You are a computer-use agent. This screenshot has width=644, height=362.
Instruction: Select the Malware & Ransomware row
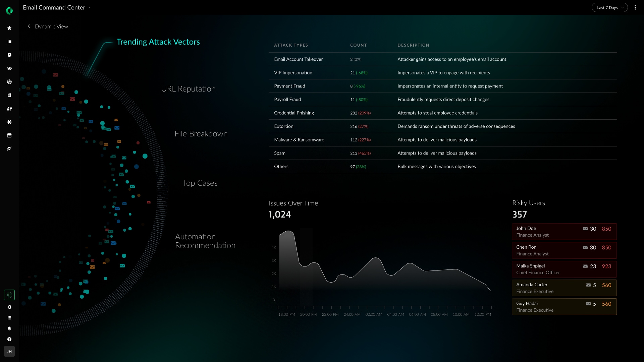[x=443, y=140]
